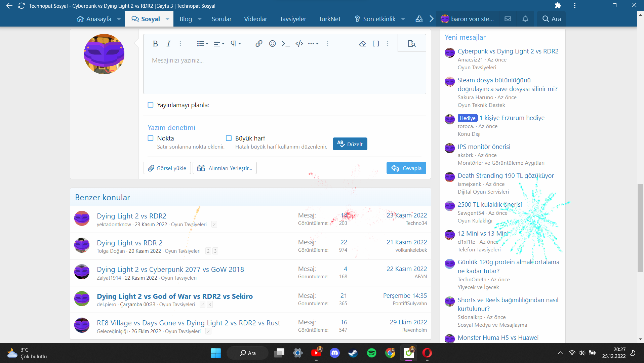Click the Görsel yükle button
644x363 pixels.
click(x=167, y=168)
